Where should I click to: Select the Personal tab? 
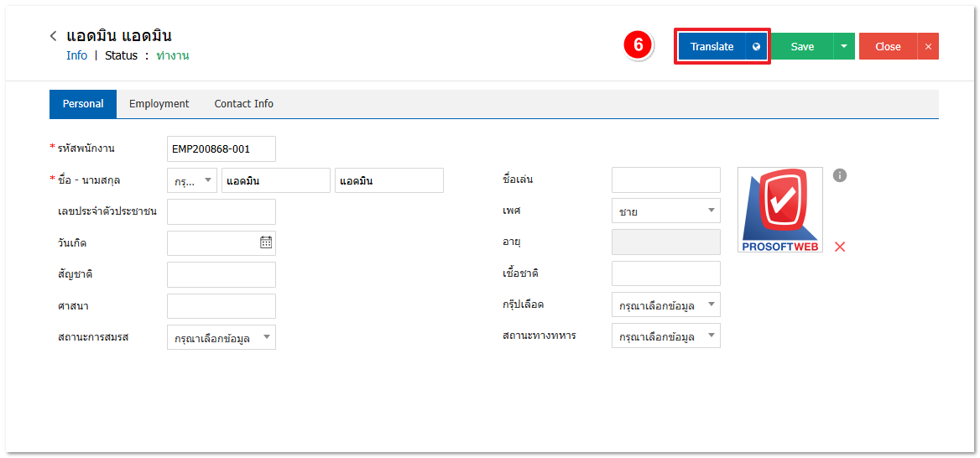83,104
